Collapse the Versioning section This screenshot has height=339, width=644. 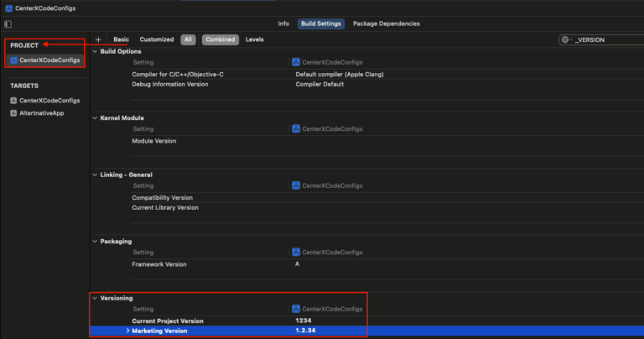pyautogui.click(x=95, y=299)
